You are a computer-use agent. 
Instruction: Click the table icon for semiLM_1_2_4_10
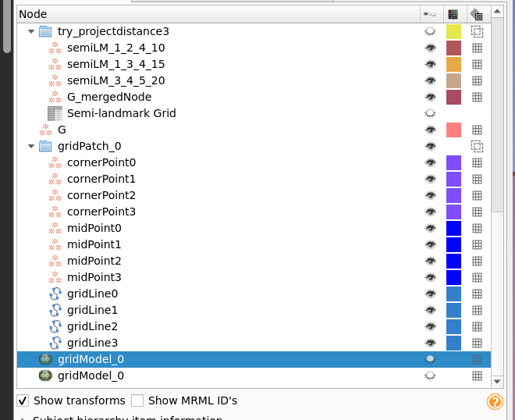477,48
